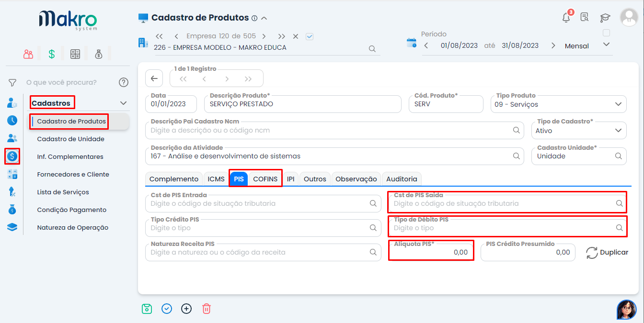Open the notifications bell with 3 alerts
Image resolution: width=644 pixels, height=323 pixels.
click(566, 16)
